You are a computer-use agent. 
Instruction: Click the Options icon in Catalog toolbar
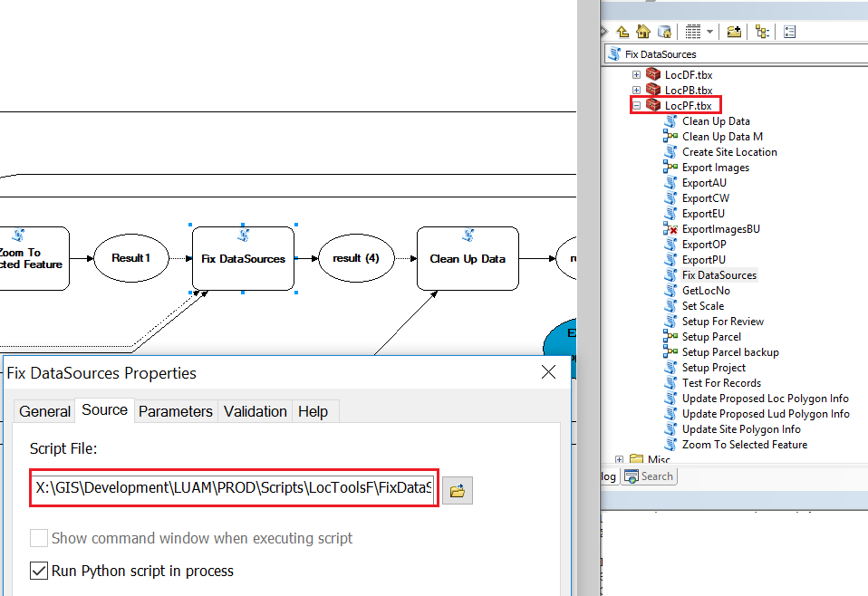click(x=790, y=32)
